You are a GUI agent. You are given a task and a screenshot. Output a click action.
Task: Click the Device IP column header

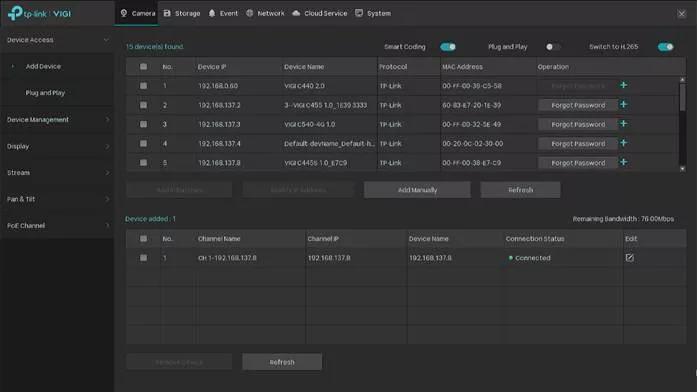pos(212,67)
